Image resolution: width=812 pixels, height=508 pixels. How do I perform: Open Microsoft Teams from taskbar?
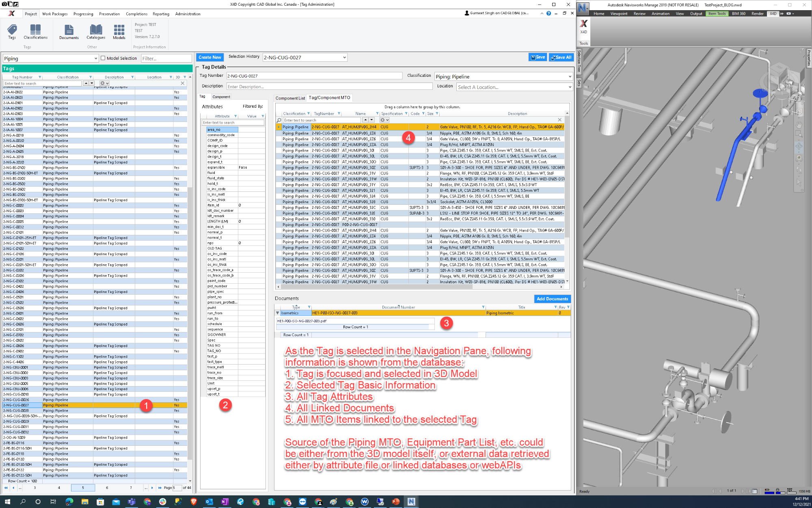click(x=132, y=502)
